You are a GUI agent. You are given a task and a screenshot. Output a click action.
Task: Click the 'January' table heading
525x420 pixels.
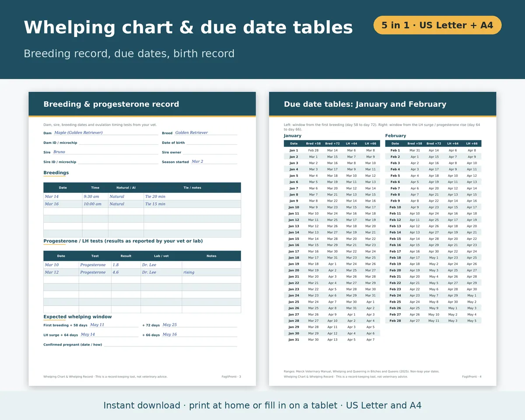[293, 136]
